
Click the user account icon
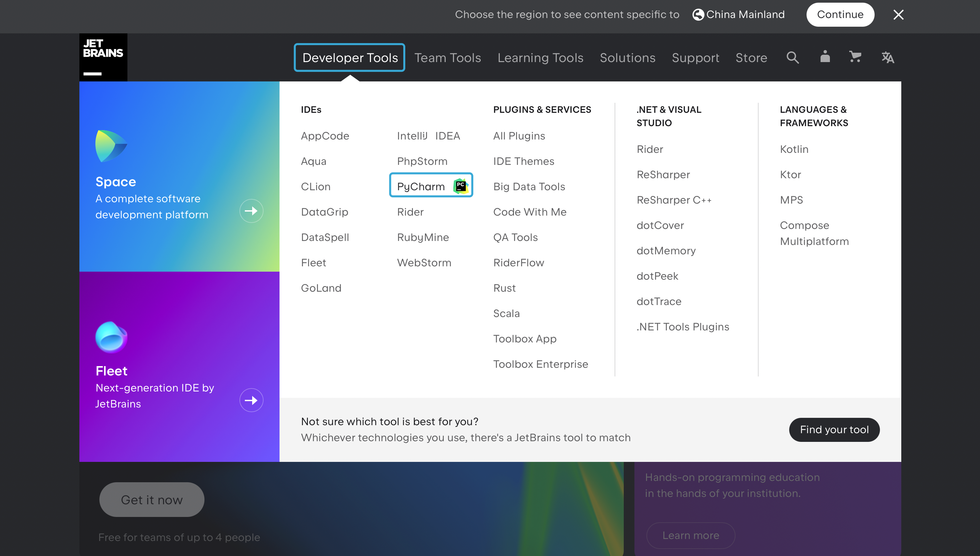825,57
